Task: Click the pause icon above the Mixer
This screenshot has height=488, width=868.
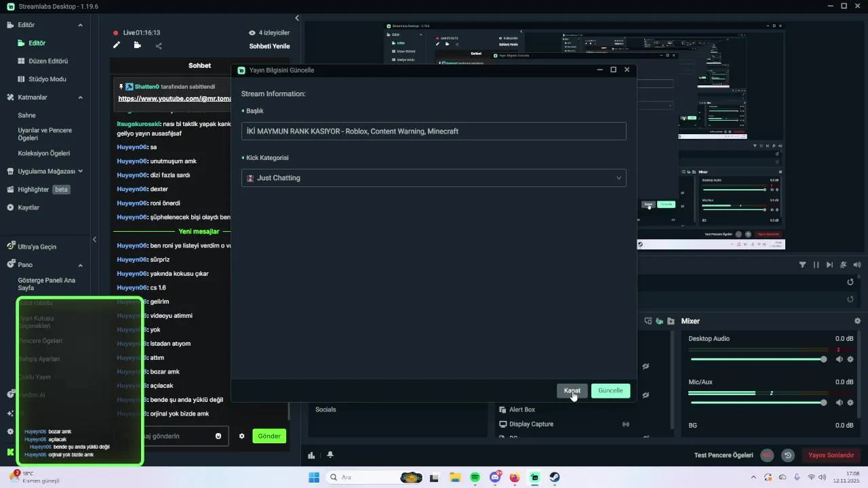Action: 816,265
